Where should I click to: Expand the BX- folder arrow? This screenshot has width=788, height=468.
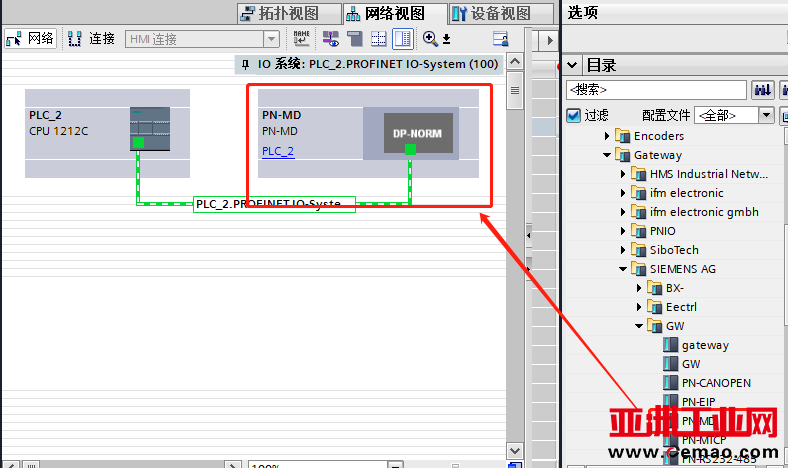[639, 288]
